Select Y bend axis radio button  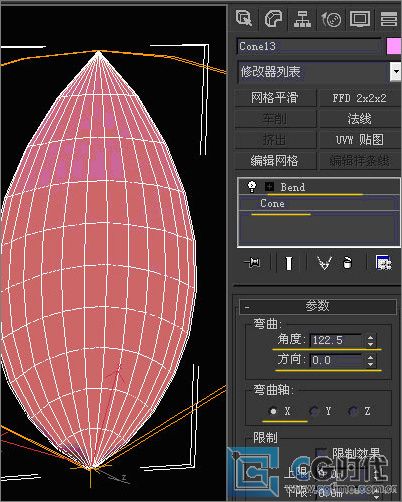(314, 411)
